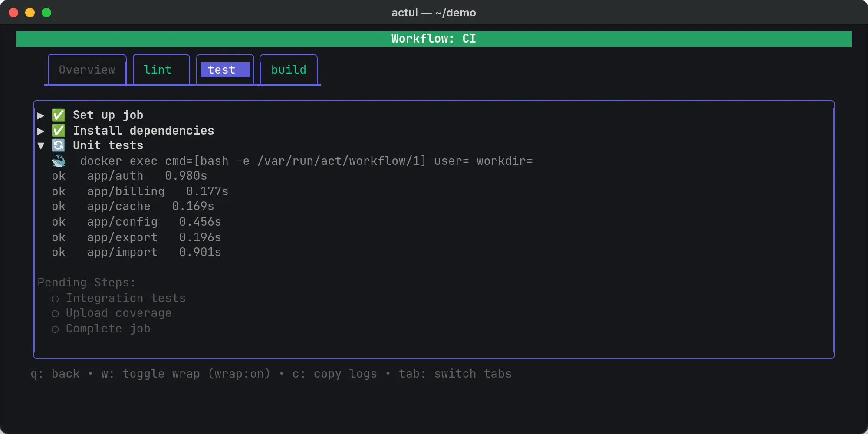Screen dimensions: 868x434
Task: Expand the Install dependencies step
Action: 41,131
